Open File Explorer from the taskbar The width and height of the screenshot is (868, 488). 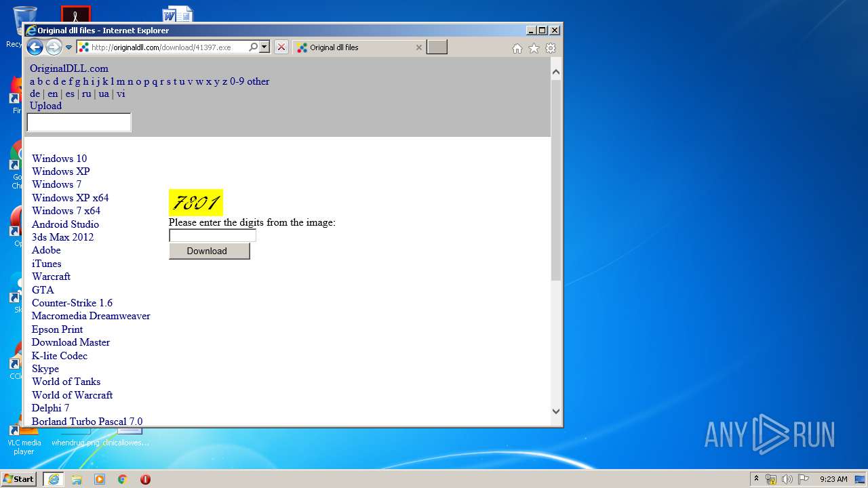point(77,479)
